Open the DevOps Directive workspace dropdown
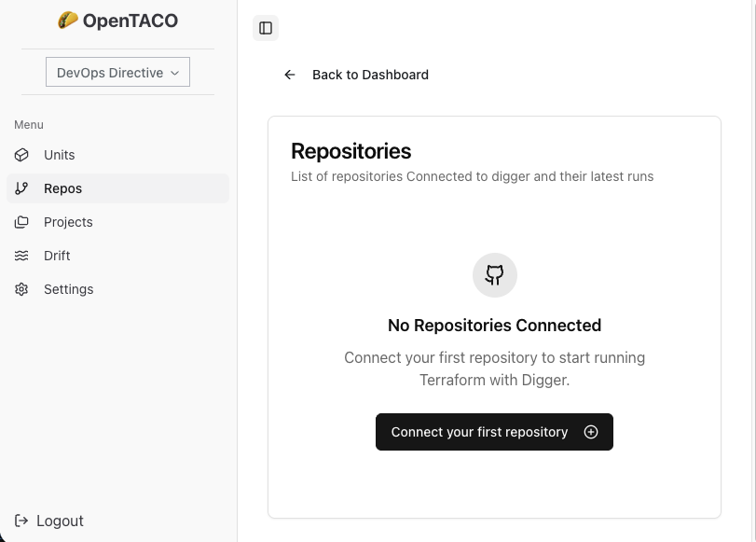 pyautogui.click(x=117, y=72)
